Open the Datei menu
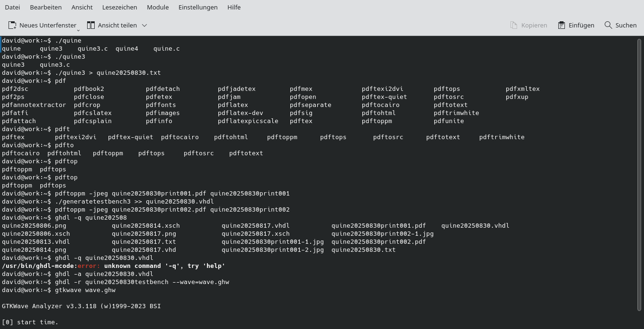The height and width of the screenshot is (329, 644). point(12,7)
